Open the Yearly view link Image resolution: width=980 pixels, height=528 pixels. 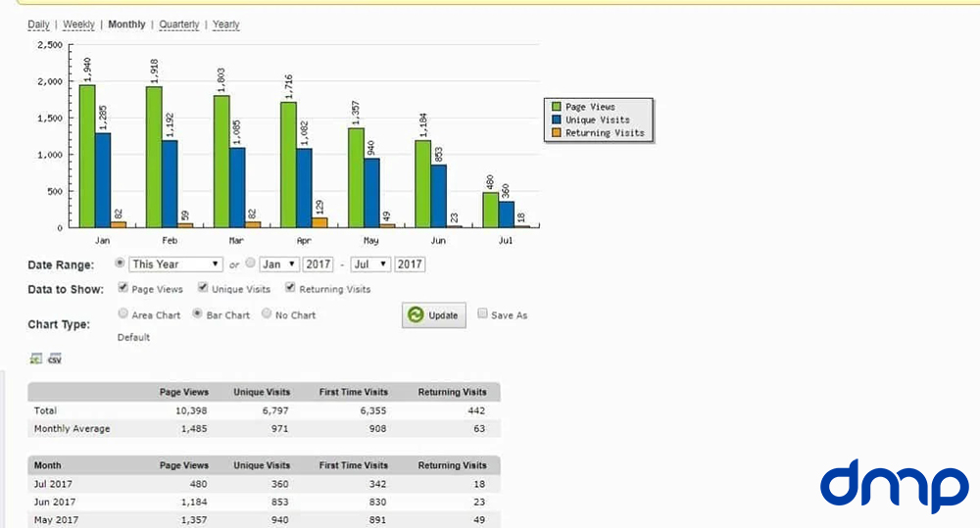[x=225, y=24]
